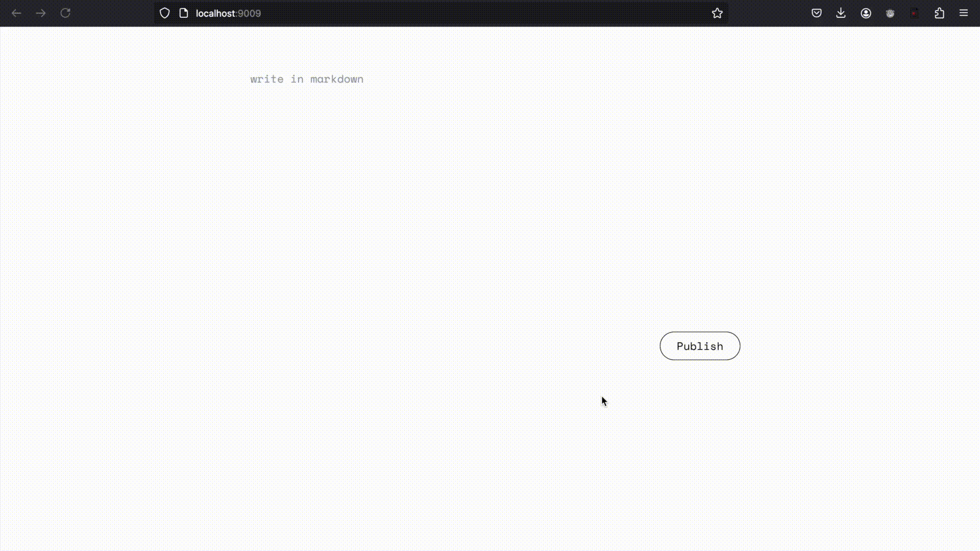Image resolution: width=980 pixels, height=551 pixels.
Task: Bookmark this page with the star
Action: (717, 13)
